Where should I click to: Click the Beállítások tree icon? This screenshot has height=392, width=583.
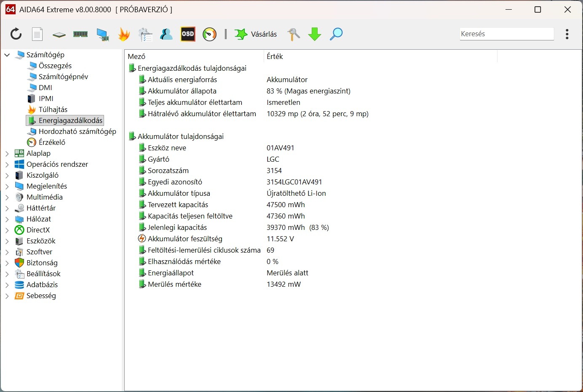(19, 274)
